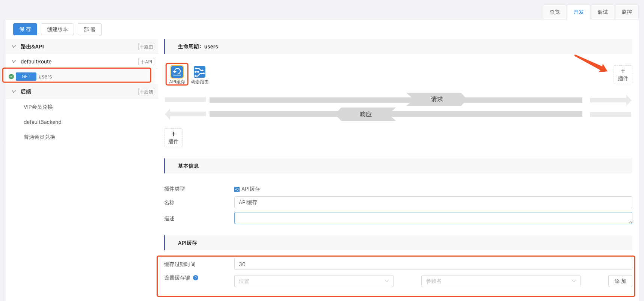
Task: Select the 动态路由 plugin icon
Action: pos(199,72)
